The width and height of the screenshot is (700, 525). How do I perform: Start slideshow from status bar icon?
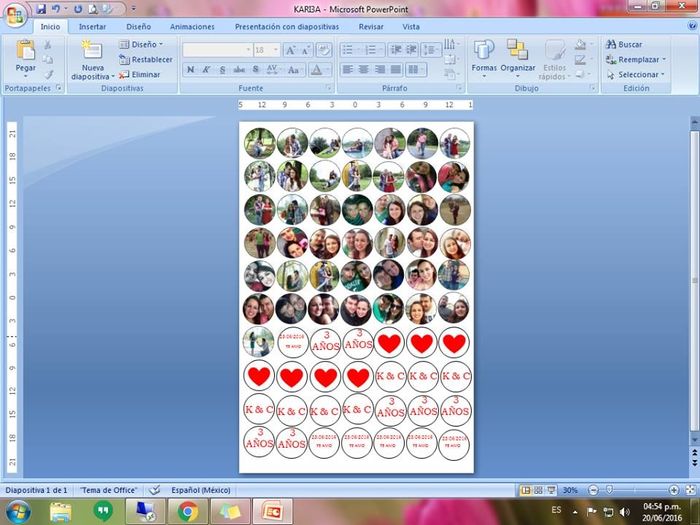(x=551, y=490)
